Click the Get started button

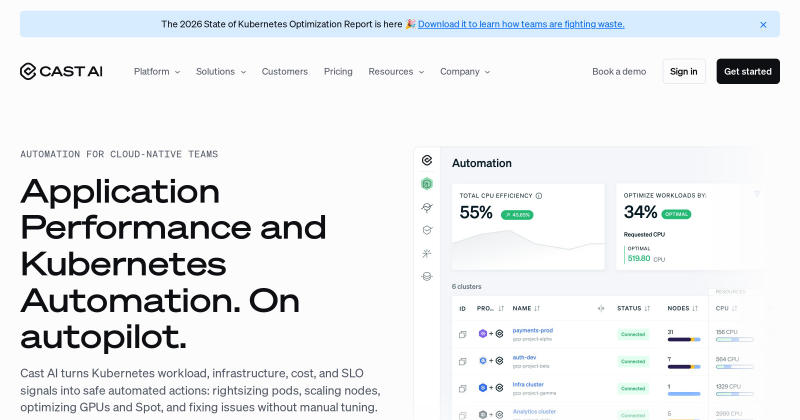point(748,71)
